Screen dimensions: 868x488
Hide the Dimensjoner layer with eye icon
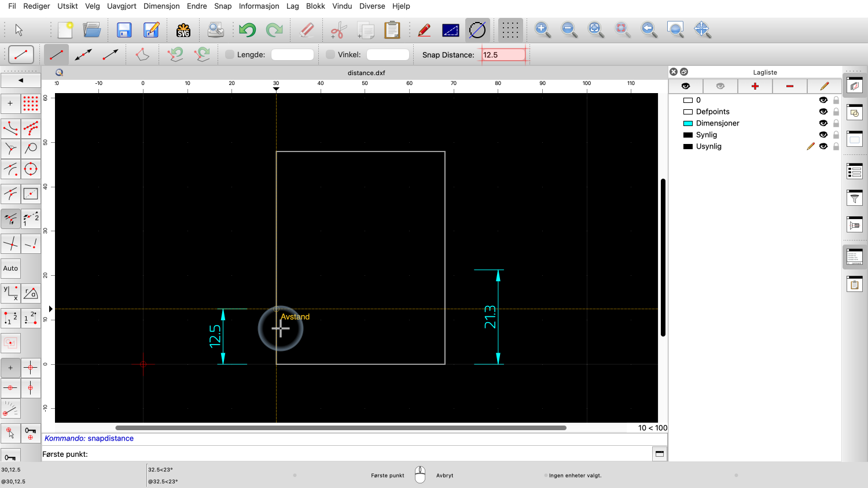(x=823, y=123)
